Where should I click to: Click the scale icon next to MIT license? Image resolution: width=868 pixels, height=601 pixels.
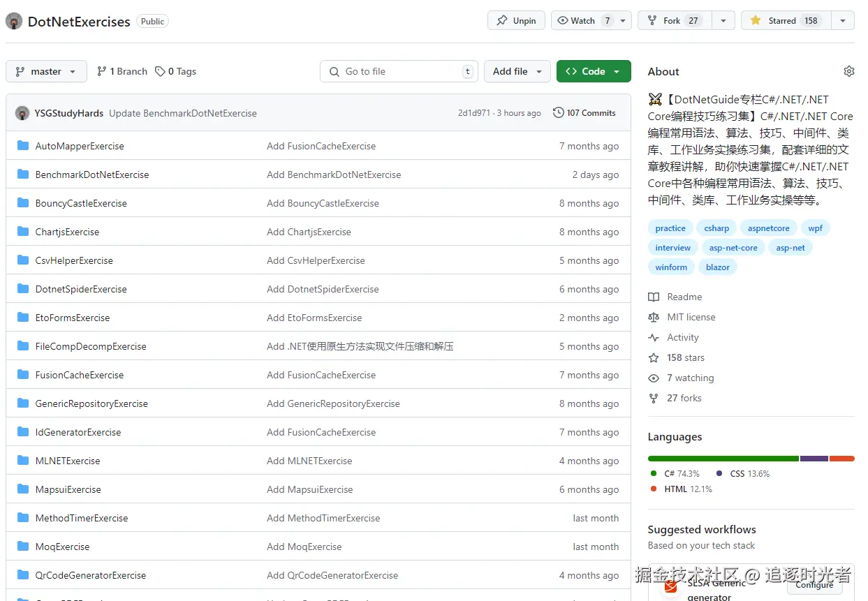coord(654,317)
